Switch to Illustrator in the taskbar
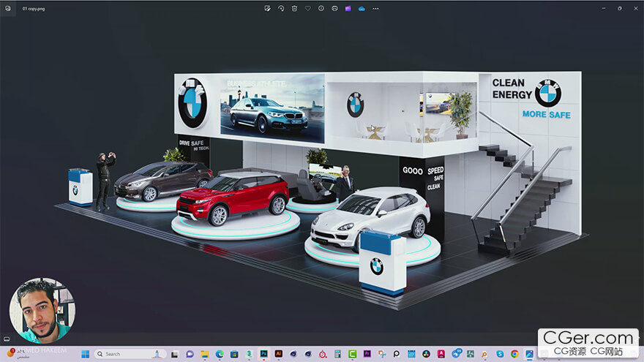This screenshot has width=644, height=362. pos(279,354)
